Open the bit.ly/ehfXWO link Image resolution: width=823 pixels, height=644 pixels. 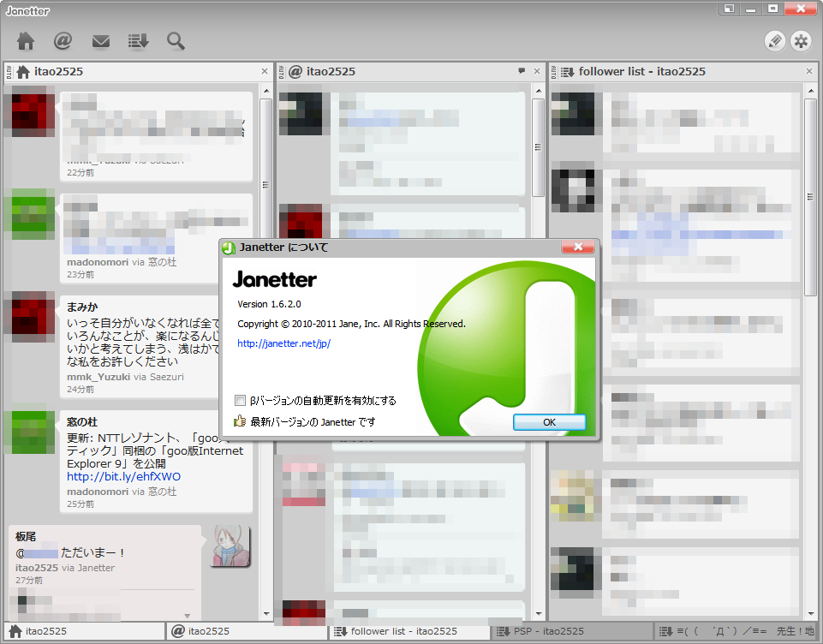click(x=124, y=476)
